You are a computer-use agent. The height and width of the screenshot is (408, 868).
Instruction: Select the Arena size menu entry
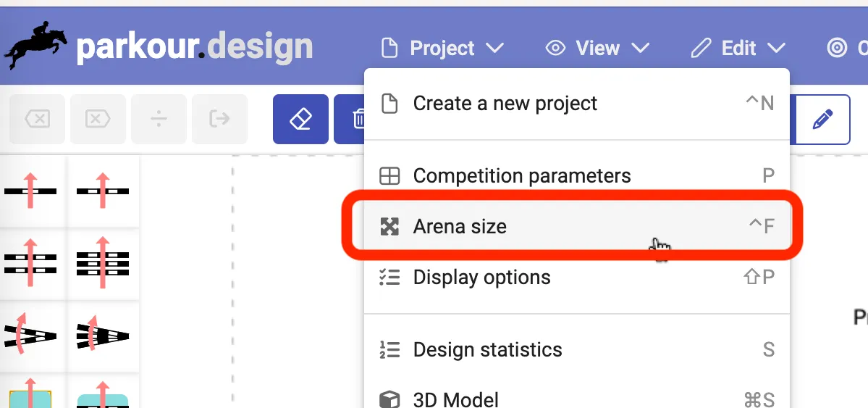tap(460, 227)
